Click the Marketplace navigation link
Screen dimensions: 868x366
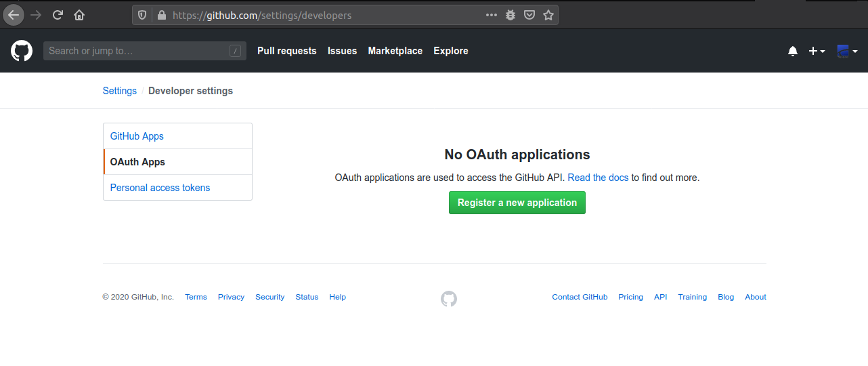coord(395,51)
